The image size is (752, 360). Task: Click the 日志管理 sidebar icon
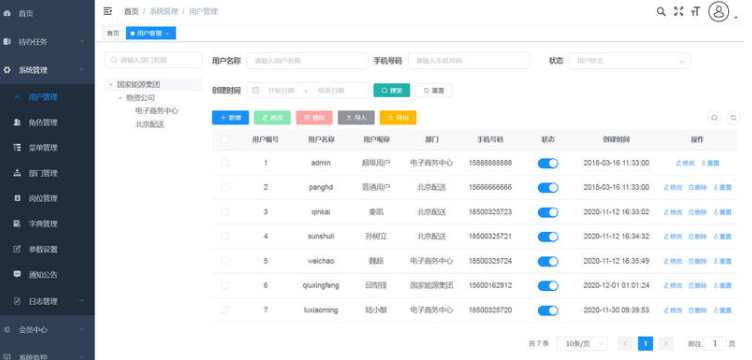coord(17,302)
